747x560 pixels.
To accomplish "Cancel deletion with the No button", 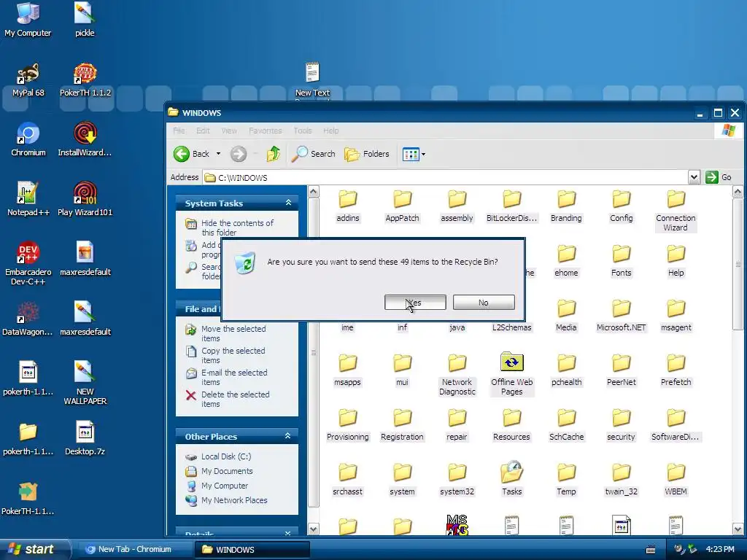I will [x=484, y=303].
